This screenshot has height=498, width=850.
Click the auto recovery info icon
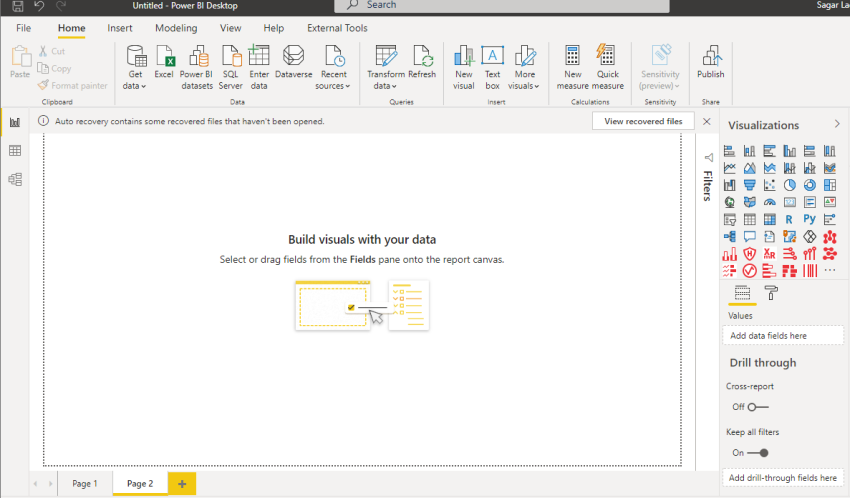tap(43, 121)
